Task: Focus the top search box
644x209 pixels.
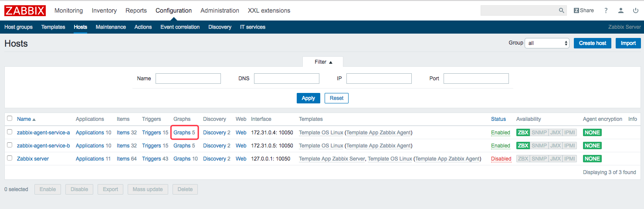Action: [x=519, y=10]
